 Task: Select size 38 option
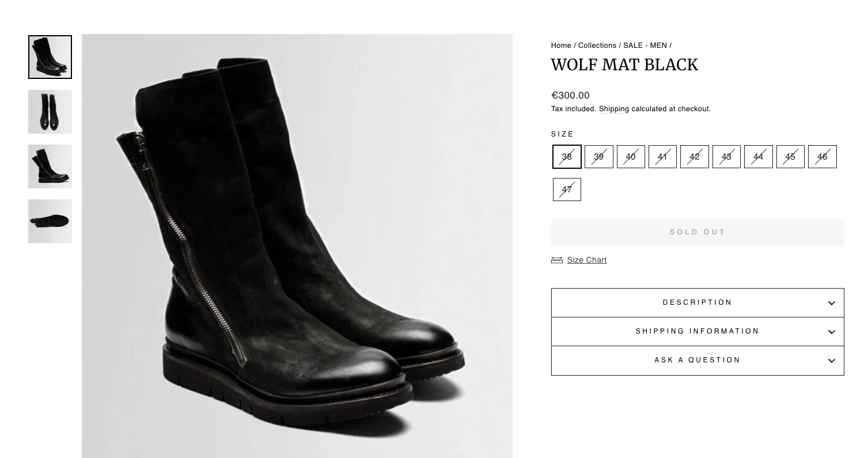tap(567, 157)
